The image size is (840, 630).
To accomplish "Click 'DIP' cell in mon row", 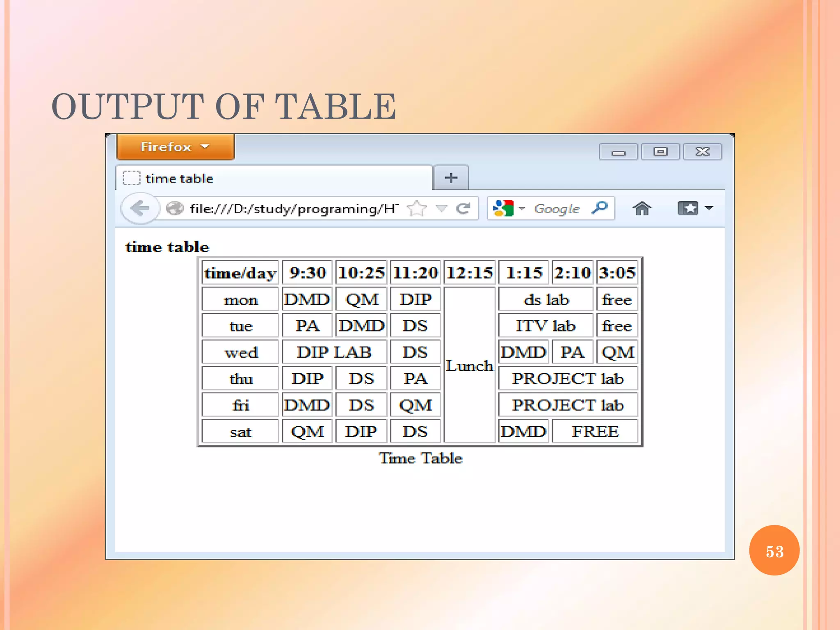I will pyautogui.click(x=415, y=299).
